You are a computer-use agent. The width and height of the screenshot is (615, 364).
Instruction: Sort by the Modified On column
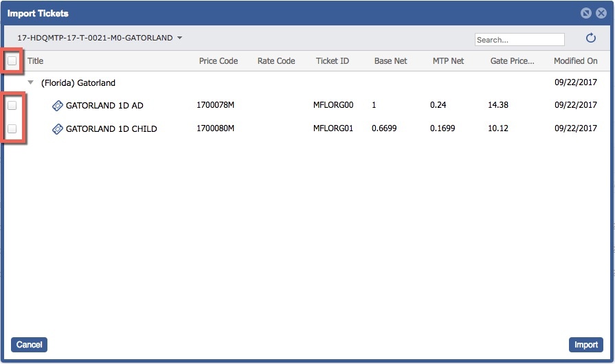(x=575, y=61)
